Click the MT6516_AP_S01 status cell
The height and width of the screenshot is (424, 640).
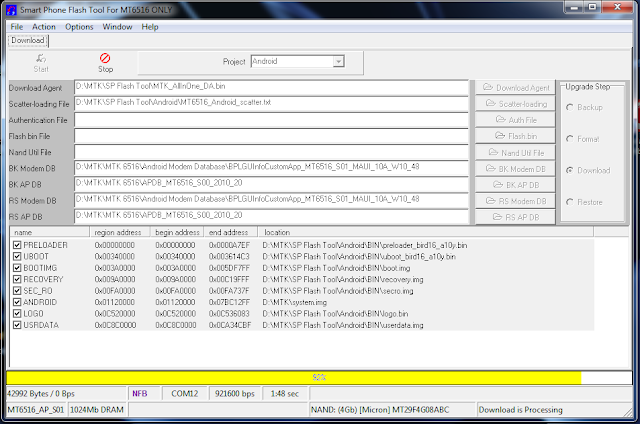[36, 410]
